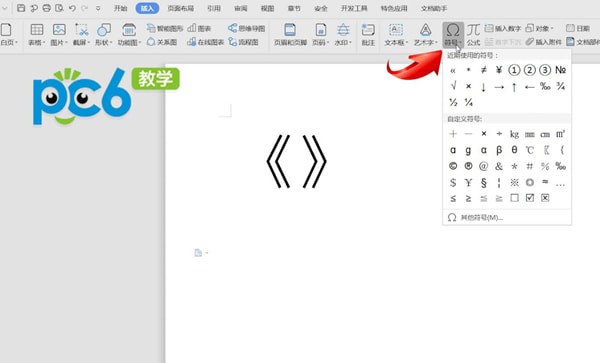The height and width of the screenshot is (363, 600).
Task: Insert the → right arrow symbol
Action: point(499,87)
